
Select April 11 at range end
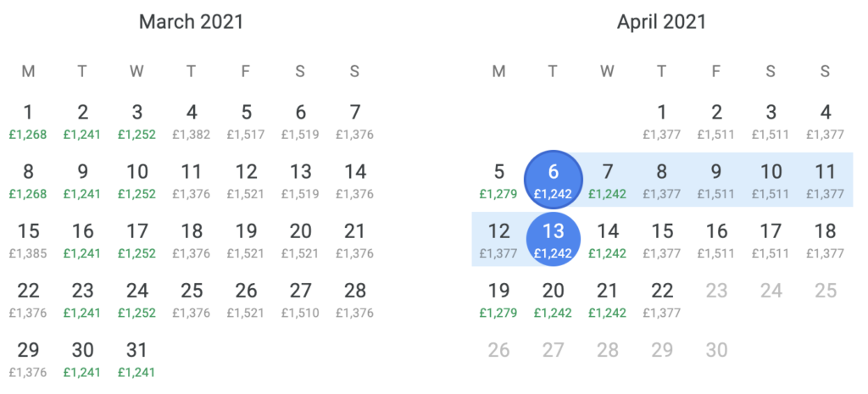click(x=825, y=181)
